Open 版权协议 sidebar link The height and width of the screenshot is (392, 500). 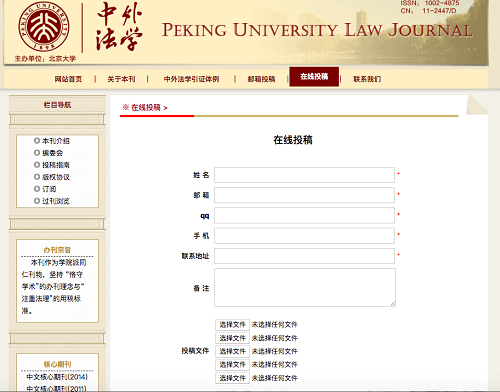(56, 177)
